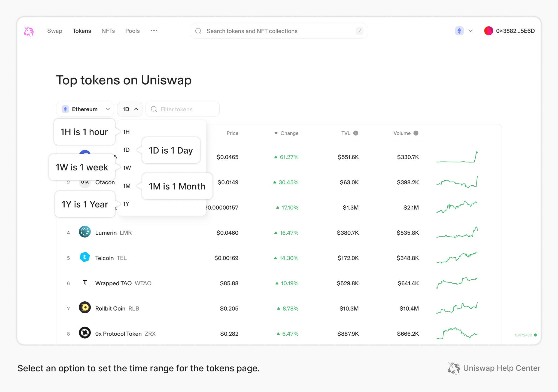Select the 1H time range option
The width and height of the screenshot is (558, 392).
tap(126, 132)
